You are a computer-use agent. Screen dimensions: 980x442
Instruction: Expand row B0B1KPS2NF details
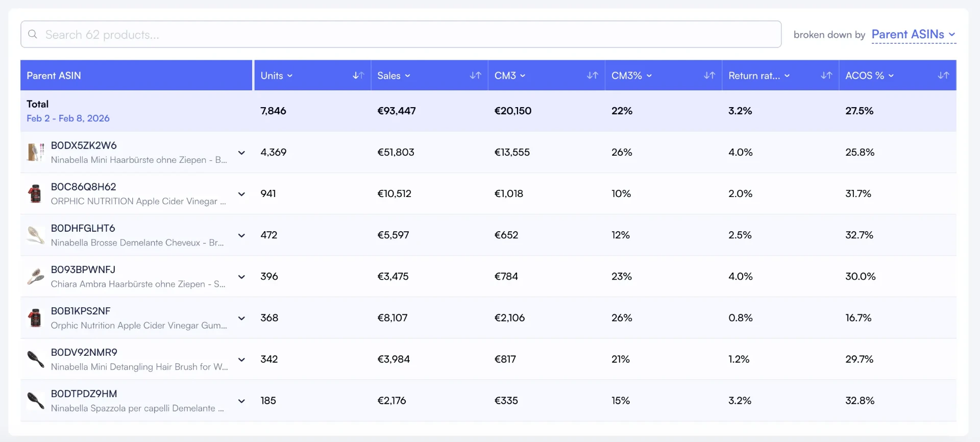[x=241, y=318]
